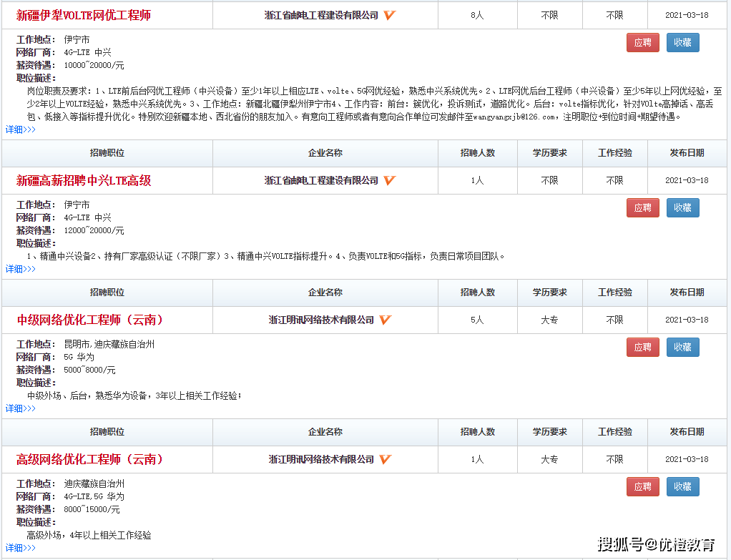Open job title 新疆高薪招聘中兴LTE高级
Screen dimensions: 731x560
[x=84, y=180]
